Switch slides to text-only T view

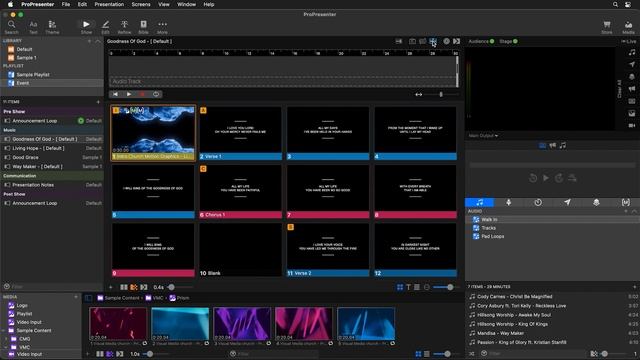[x=409, y=287]
